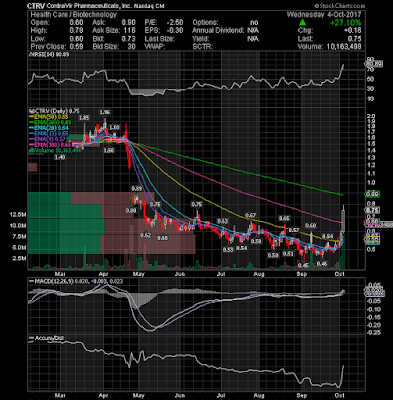
Task: Click the Volume value 10,163,498 in the header
Action: coord(343,47)
